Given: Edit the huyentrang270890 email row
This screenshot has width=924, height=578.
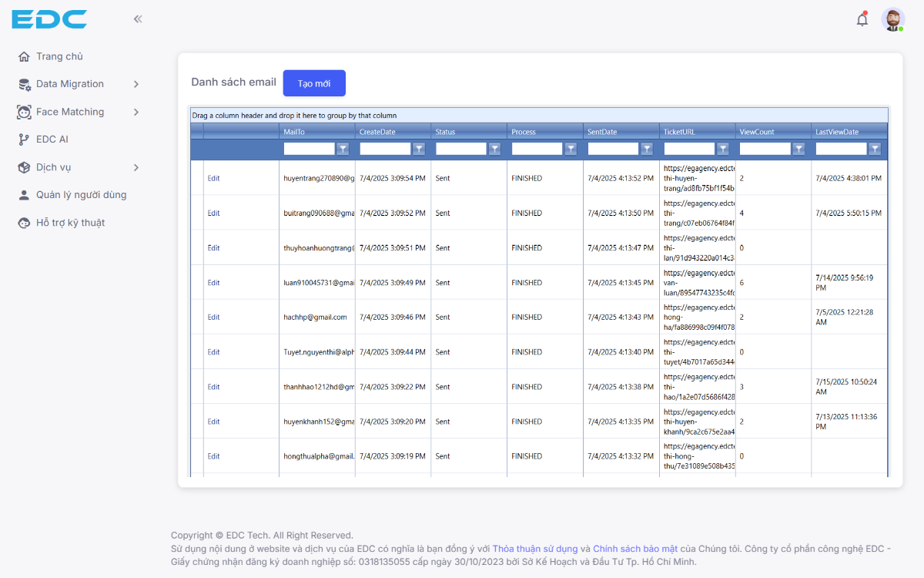Looking at the screenshot, I should 213,178.
